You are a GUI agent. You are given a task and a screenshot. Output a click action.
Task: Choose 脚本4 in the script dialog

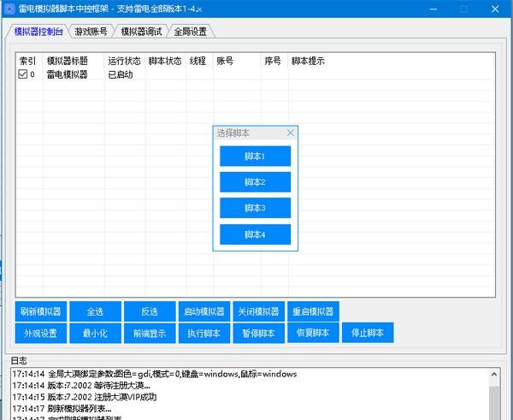pyautogui.click(x=255, y=234)
